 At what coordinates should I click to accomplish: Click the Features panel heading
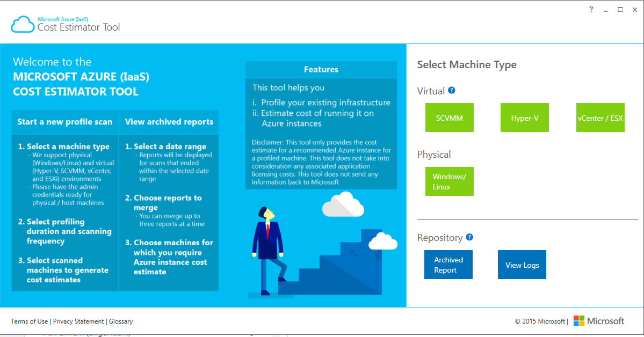(321, 69)
